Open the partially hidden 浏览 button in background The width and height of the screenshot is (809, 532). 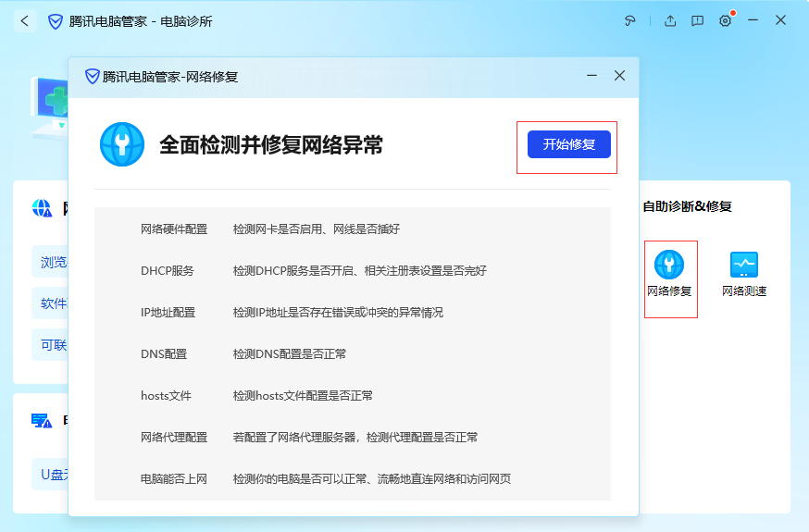pos(50,262)
